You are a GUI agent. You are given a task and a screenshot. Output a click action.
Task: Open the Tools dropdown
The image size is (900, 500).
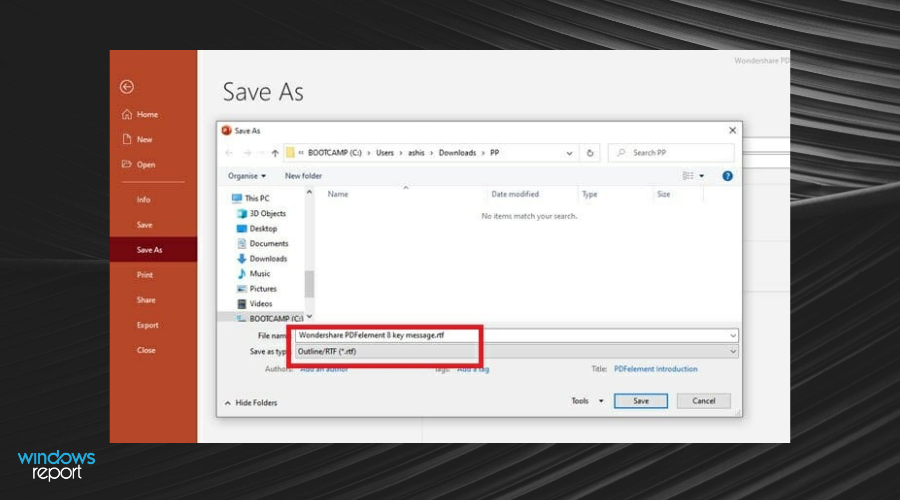point(587,401)
